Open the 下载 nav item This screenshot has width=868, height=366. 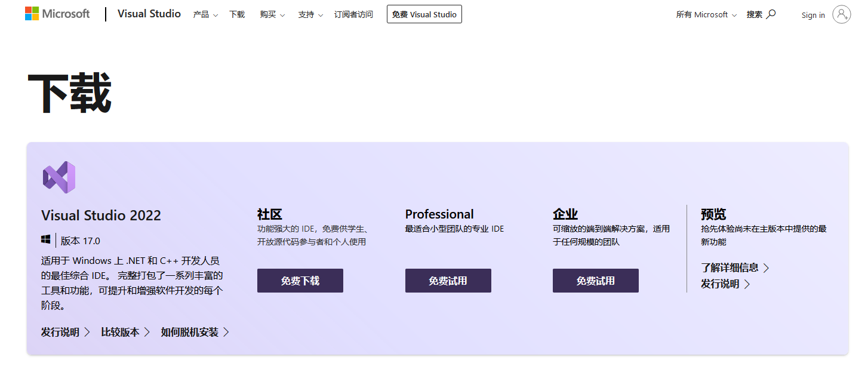pyautogui.click(x=237, y=14)
